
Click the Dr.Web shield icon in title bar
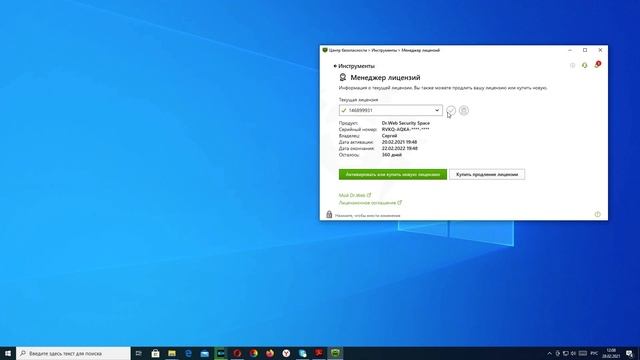325,50
